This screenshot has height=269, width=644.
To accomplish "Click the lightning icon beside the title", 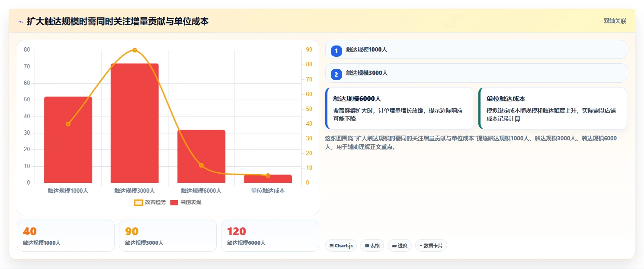I will 20,22.
